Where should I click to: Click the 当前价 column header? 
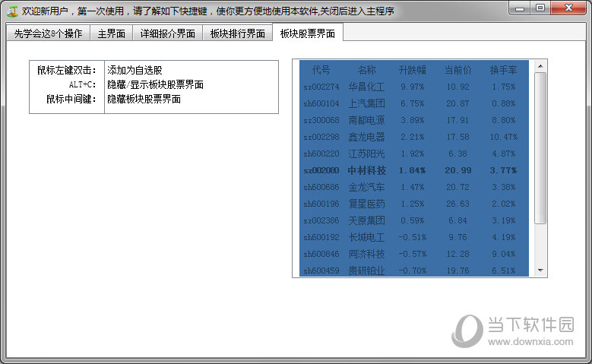457,70
